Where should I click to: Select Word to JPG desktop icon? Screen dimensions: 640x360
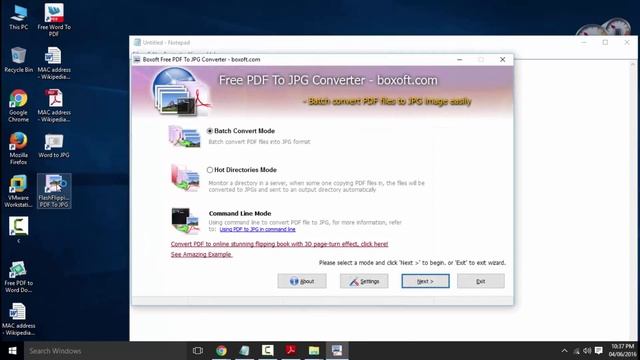click(54, 146)
